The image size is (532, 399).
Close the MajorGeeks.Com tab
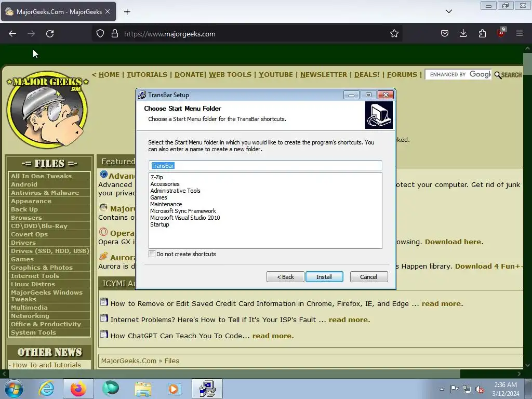108,11
